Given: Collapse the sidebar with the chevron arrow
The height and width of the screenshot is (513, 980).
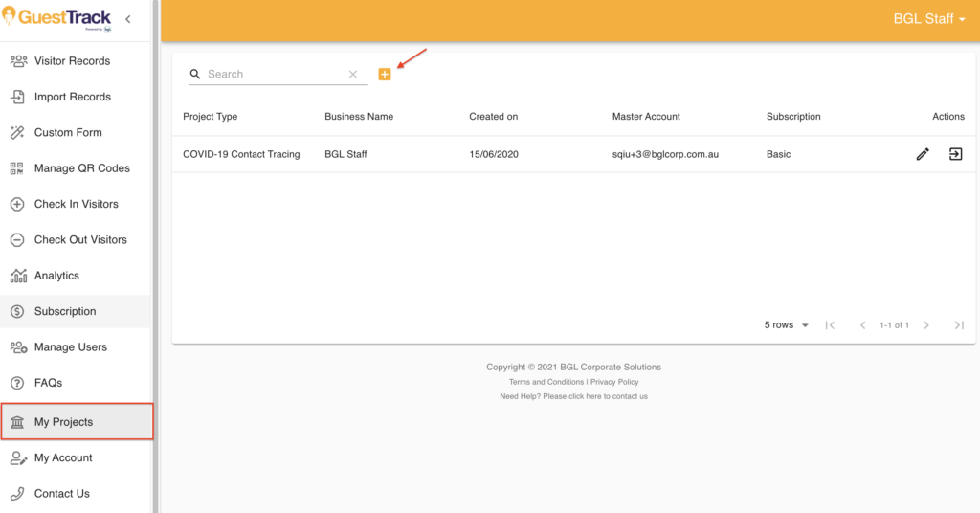Looking at the screenshot, I should [128, 19].
